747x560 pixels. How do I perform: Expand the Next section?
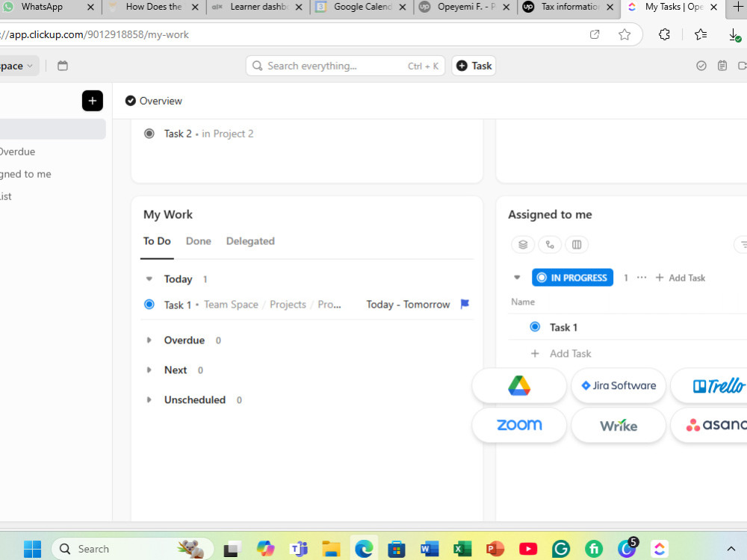[149, 370]
